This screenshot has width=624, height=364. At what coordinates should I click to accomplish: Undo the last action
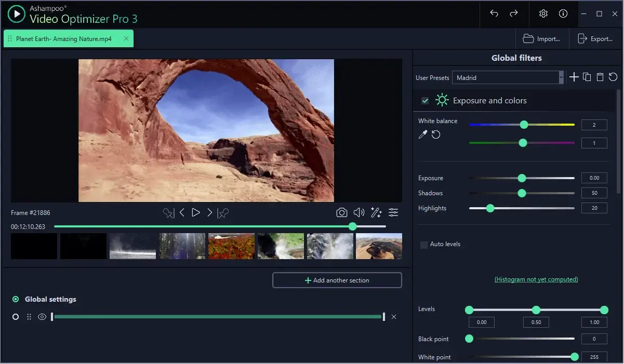[x=494, y=14]
